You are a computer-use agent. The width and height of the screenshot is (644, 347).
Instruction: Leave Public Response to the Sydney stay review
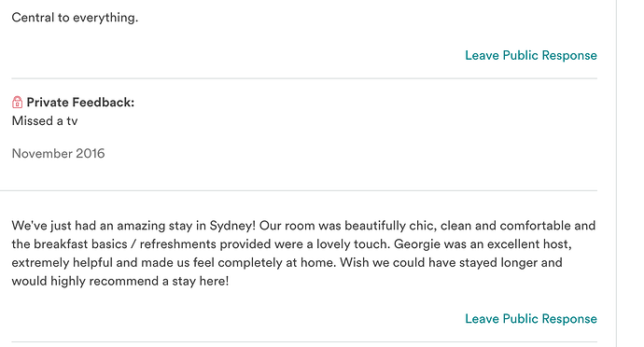pos(531,319)
